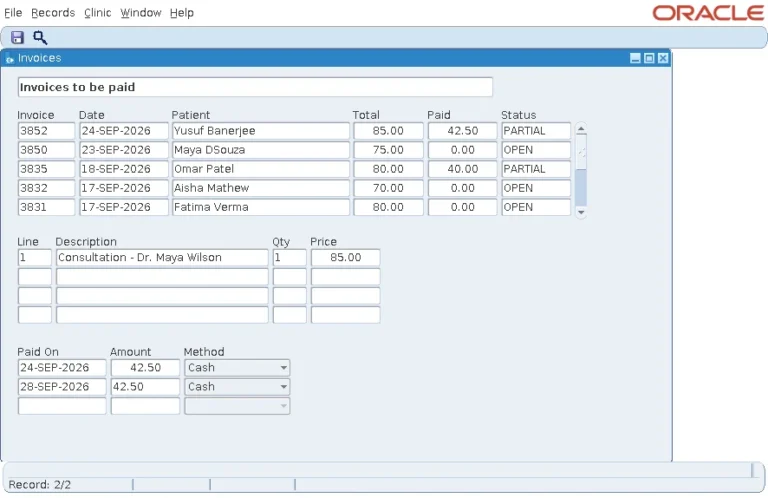The width and height of the screenshot is (768, 498).
Task: Click Paid On 28-SEP-2026 field
Action: tap(62, 387)
